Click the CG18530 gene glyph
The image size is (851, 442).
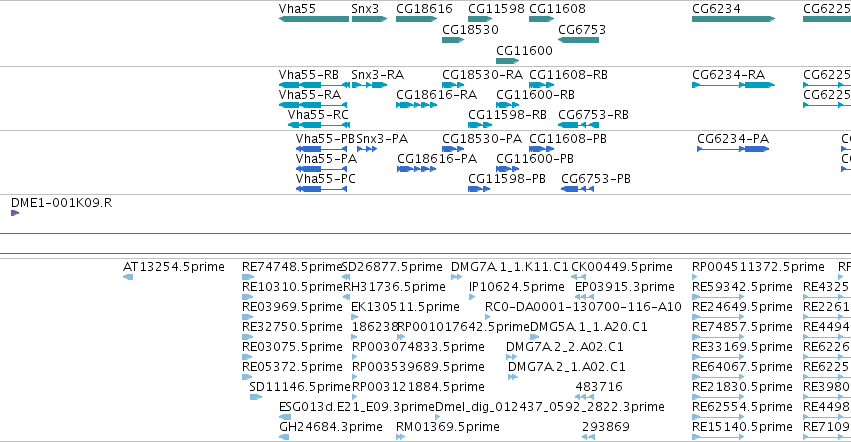(x=453, y=40)
